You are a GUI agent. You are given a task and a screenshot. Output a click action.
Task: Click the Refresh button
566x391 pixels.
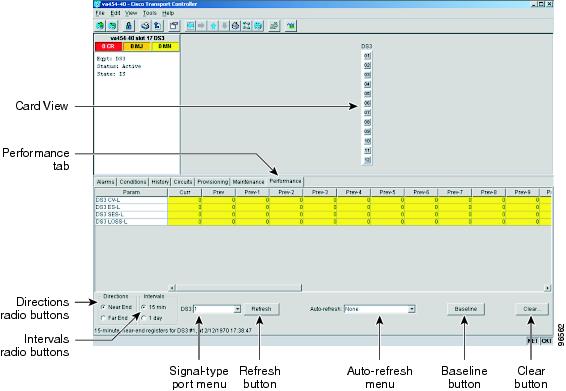click(261, 309)
